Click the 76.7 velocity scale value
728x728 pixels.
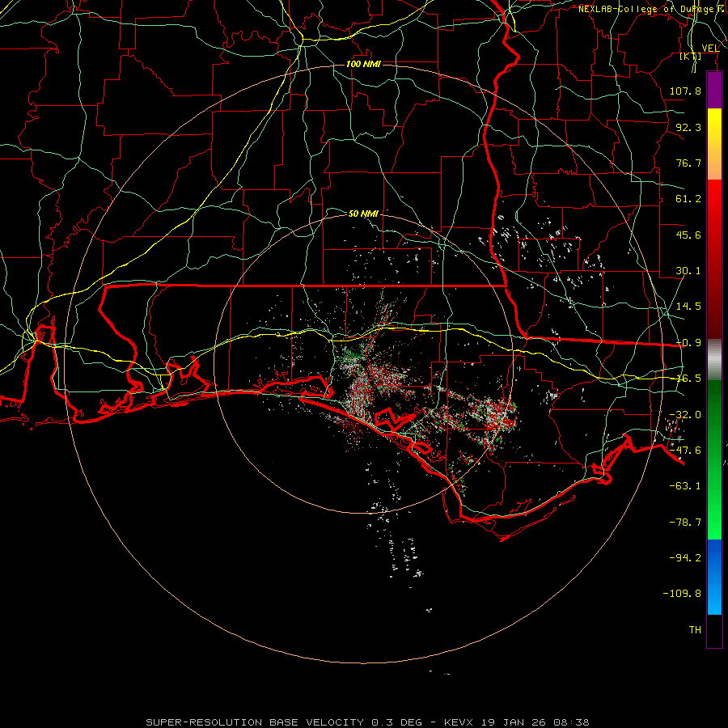(688, 163)
